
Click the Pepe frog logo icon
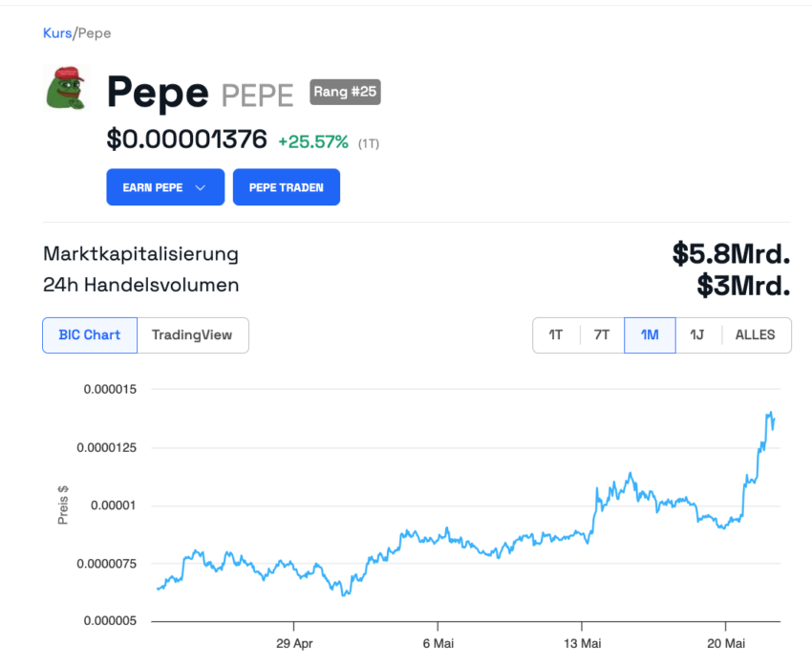tap(66, 88)
